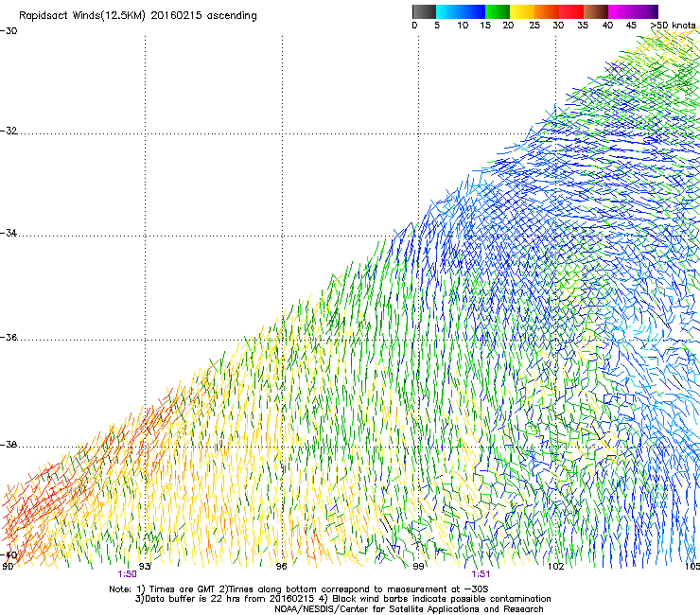Click the '45' knots legend label
700x615 pixels.
point(631,26)
